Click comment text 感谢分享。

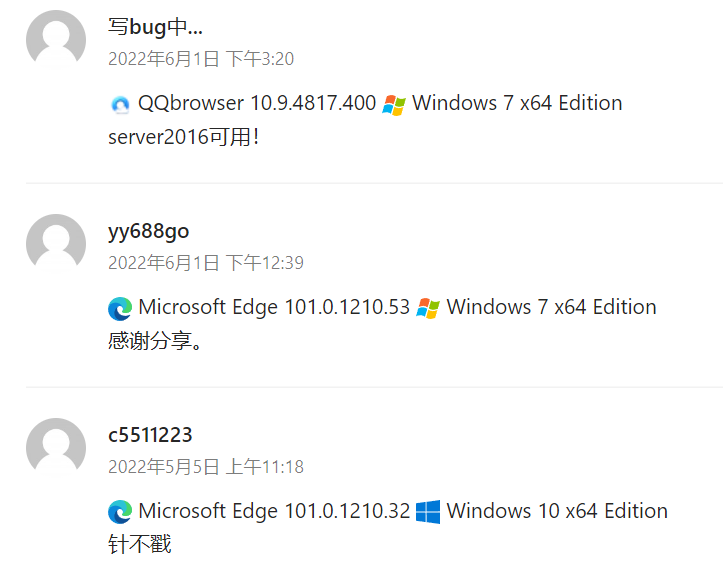pyautogui.click(x=156, y=341)
